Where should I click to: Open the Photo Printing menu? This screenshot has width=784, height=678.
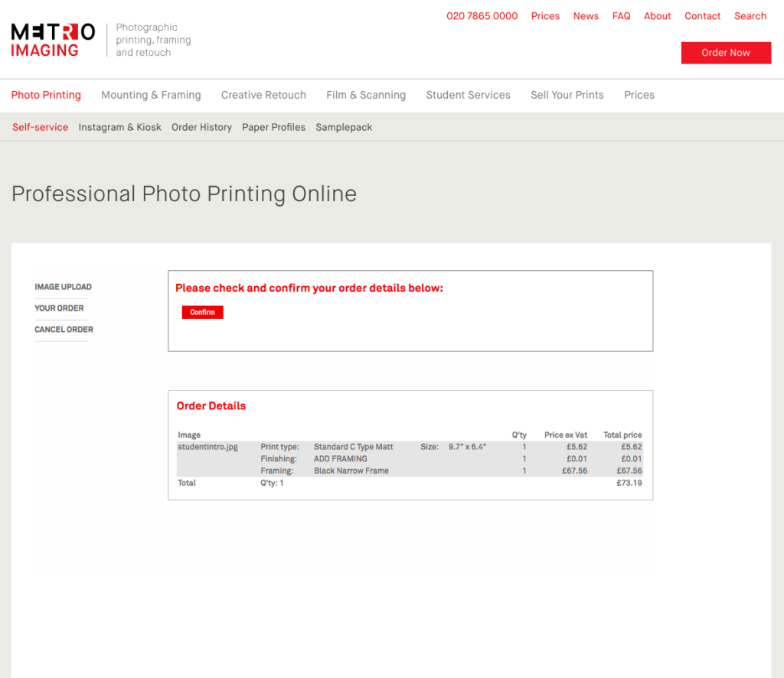pyautogui.click(x=46, y=95)
